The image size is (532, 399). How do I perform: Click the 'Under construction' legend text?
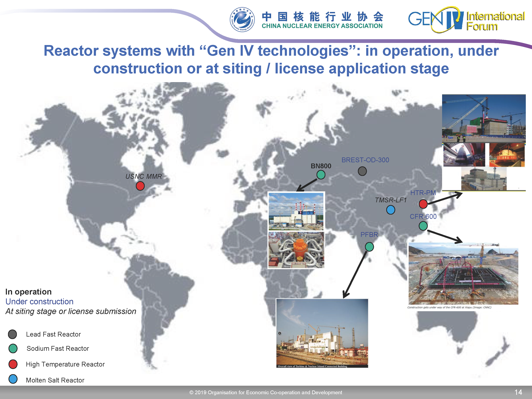[39, 302]
